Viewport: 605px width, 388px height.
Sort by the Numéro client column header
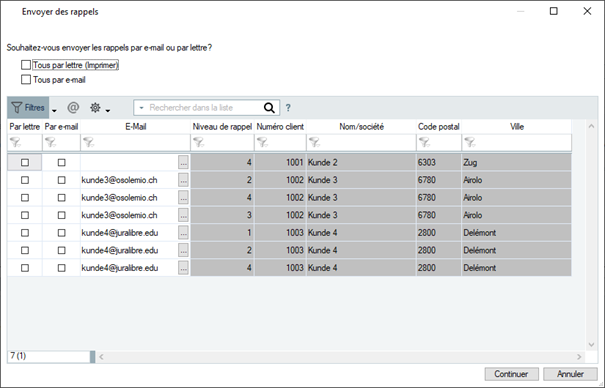[x=280, y=127]
